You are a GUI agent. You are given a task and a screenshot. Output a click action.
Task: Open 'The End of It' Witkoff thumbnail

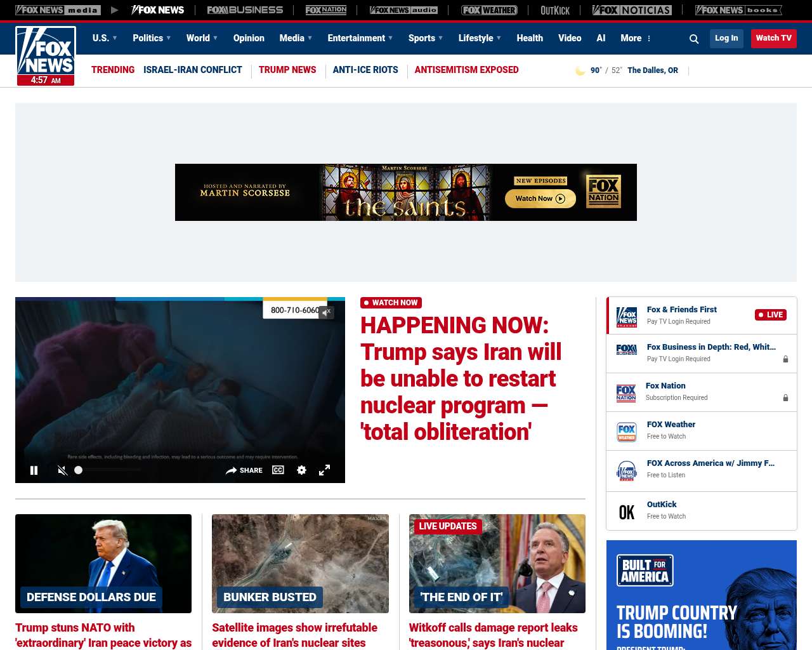tap(497, 564)
